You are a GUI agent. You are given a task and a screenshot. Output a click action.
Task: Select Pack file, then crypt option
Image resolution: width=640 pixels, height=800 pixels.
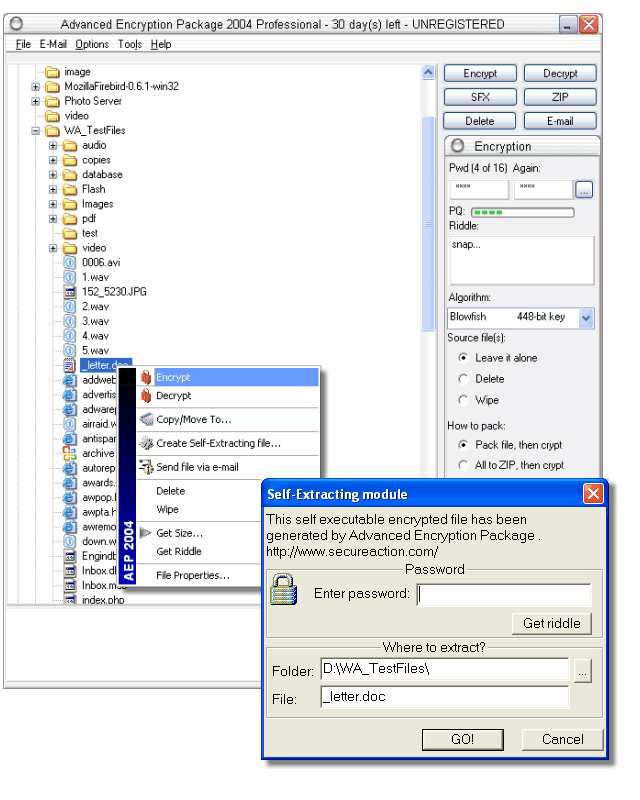click(x=463, y=445)
